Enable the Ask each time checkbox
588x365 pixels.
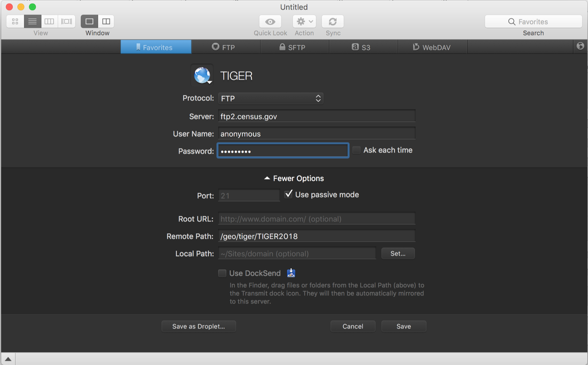click(356, 150)
